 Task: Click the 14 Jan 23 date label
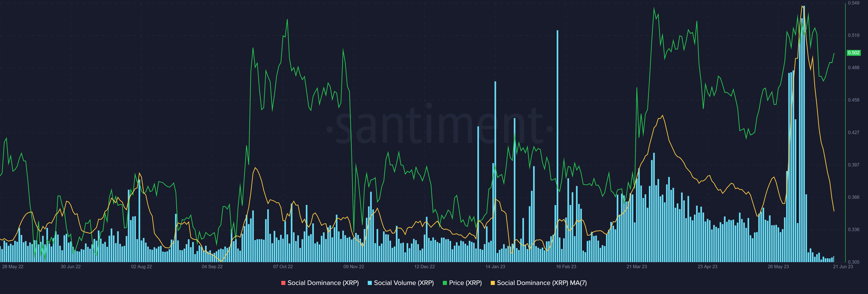pyautogui.click(x=495, y=267)
